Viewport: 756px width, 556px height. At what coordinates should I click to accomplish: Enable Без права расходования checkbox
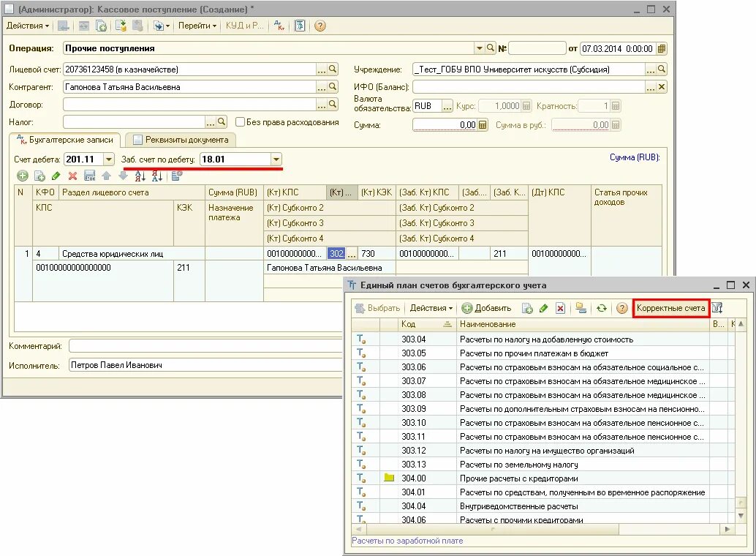(x=240, y=122)
